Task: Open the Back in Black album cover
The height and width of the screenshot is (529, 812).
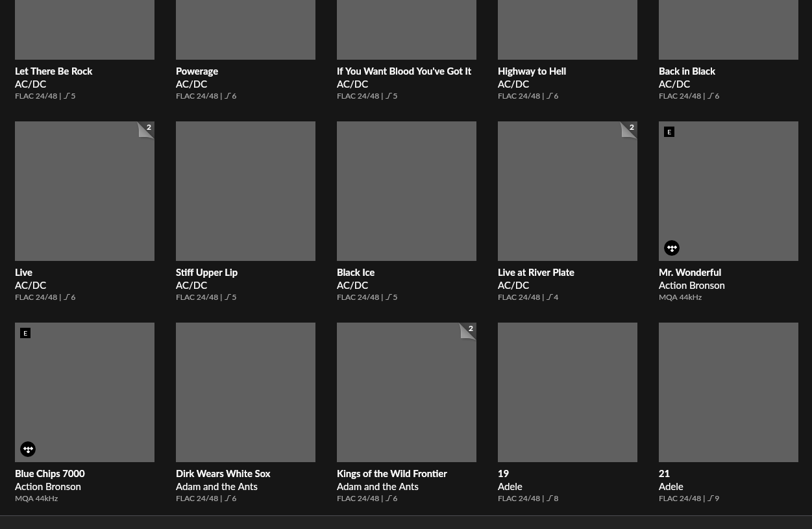Action: pyautogui.click(x=728, y=29)
